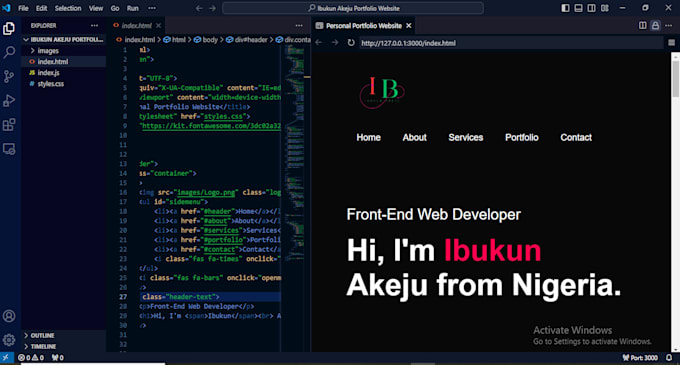Viewport: 680px width, 365px height.
Task: Click Contact link in preview navigation
Action: coord(575,137)
